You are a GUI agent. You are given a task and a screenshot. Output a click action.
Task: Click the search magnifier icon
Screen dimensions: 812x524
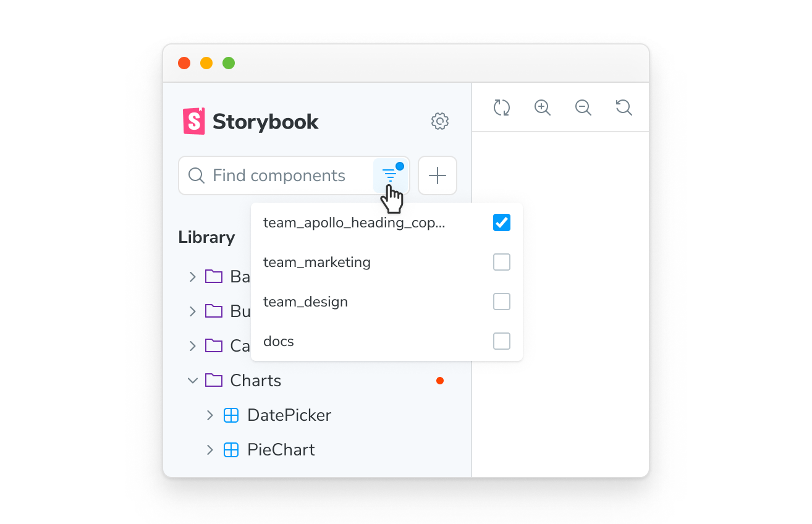click(x=196, y=175)
